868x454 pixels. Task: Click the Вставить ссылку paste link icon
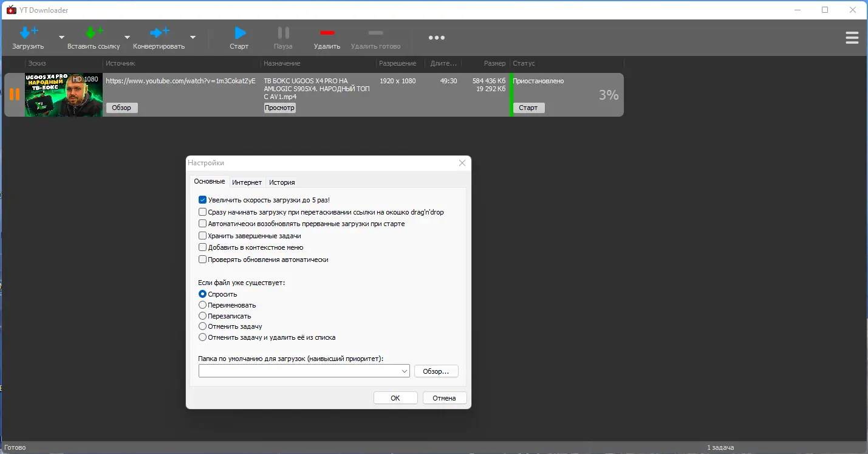[94, 33]
